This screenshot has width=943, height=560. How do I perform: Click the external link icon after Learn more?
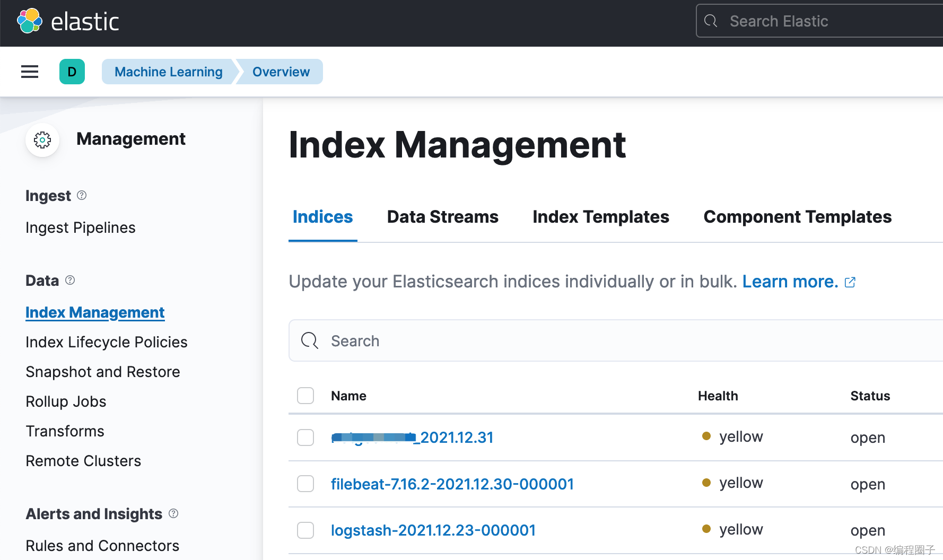tap(850, 282)
